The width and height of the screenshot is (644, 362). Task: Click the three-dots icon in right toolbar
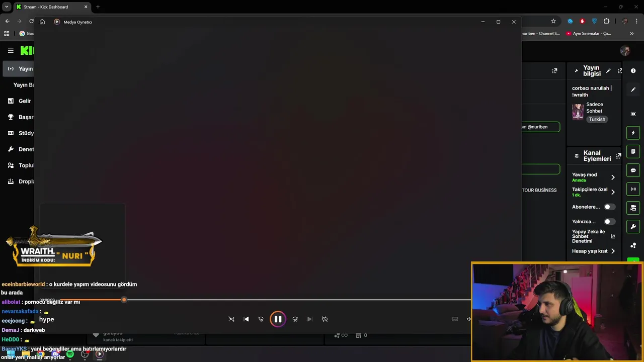click(x=633, y=245)
